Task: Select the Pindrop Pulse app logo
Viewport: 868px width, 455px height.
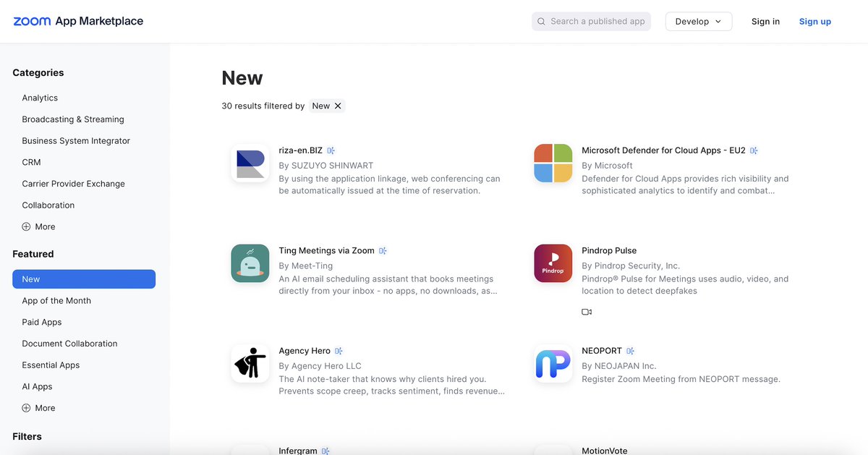Action: (553, 263)
